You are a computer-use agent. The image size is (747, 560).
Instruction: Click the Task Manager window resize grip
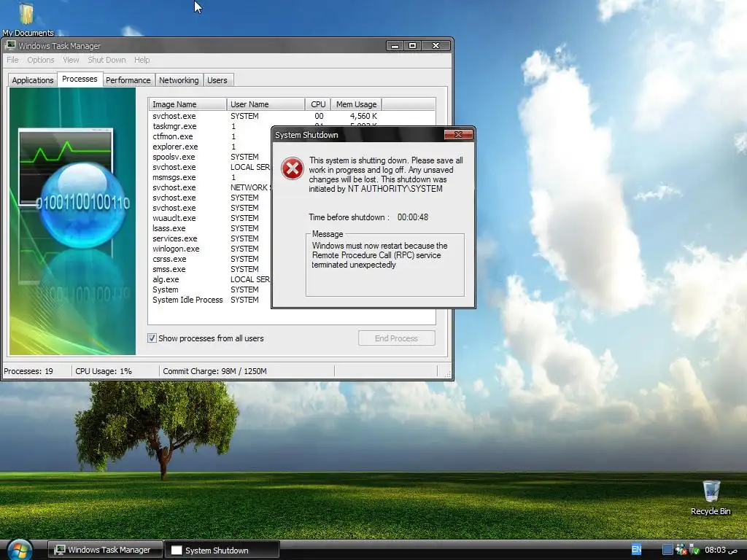(x=447, y=374)
